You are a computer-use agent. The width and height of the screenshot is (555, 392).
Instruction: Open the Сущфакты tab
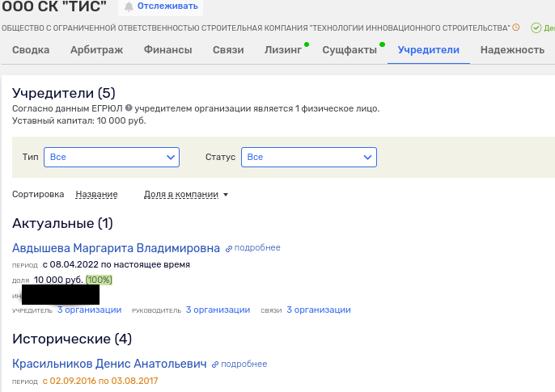pos(350,50)
